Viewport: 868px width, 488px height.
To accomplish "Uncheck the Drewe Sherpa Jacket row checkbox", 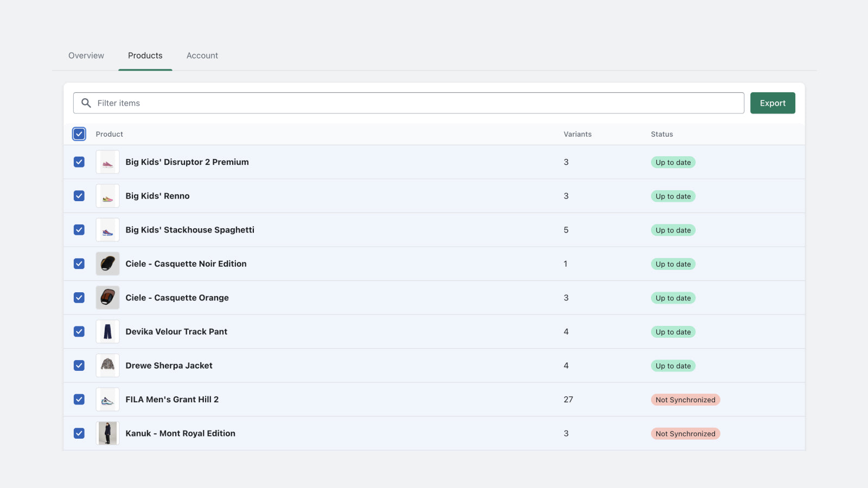I will click(x=79, y=365).
